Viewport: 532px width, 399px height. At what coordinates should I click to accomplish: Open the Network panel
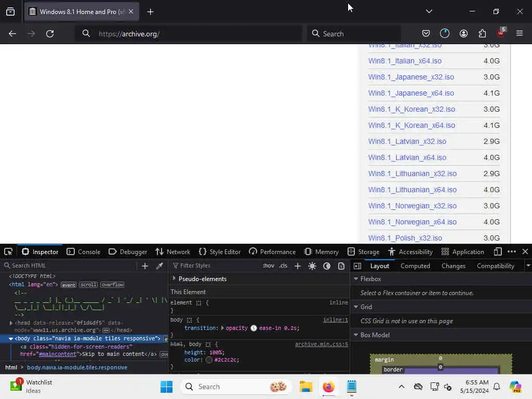tap(172, 252)
